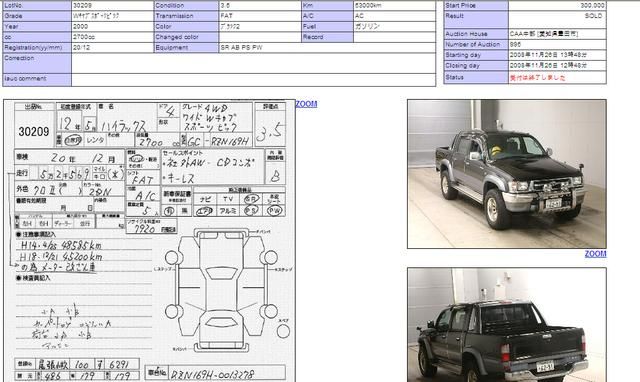Click the ZOOM link beside auction sheet

coord(306,104)
